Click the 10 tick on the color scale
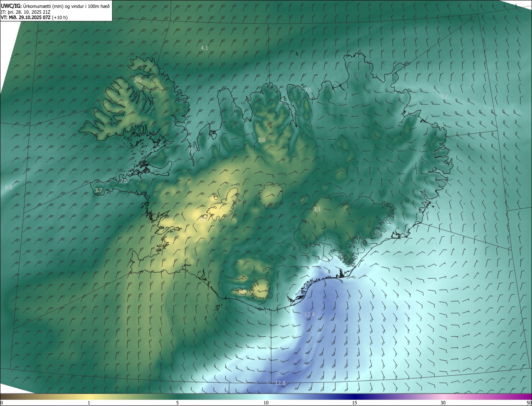532x406 pixels. [x=266, y=403]
